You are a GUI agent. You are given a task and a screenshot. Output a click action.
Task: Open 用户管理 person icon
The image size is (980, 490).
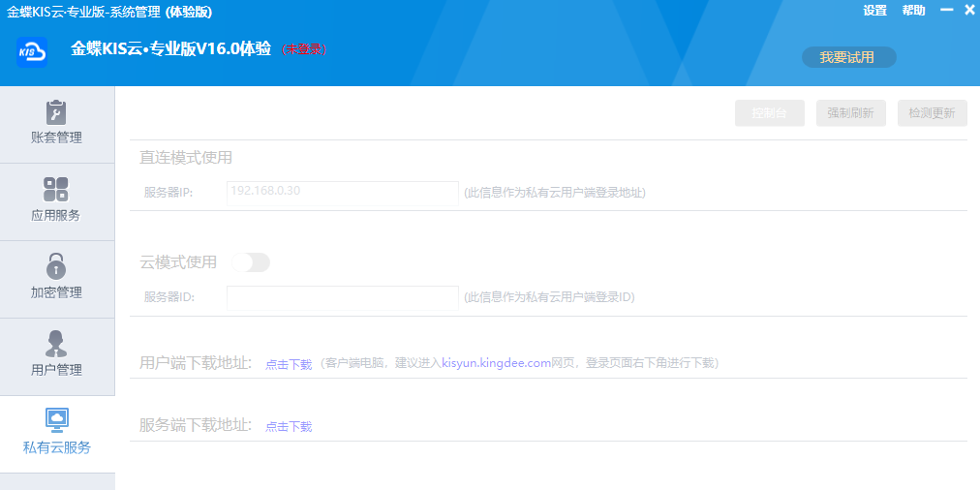click(x=56, y=343)
